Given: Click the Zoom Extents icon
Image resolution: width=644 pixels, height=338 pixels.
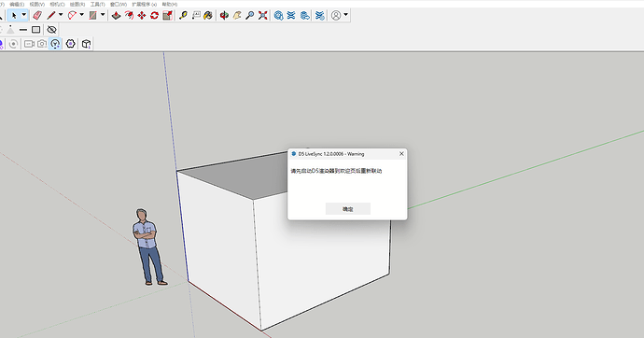Looking at the screenshot, I should pyautogui.click(x=263, y=16).
